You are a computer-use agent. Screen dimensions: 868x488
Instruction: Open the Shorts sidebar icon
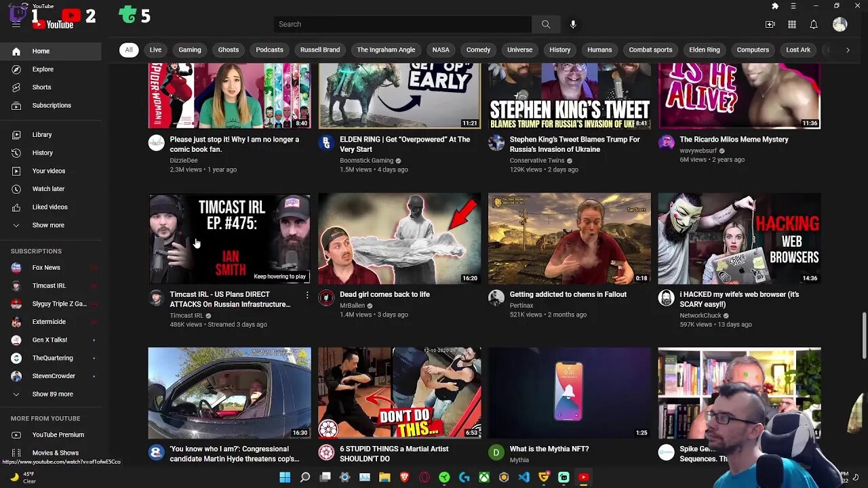pos(16,87)
